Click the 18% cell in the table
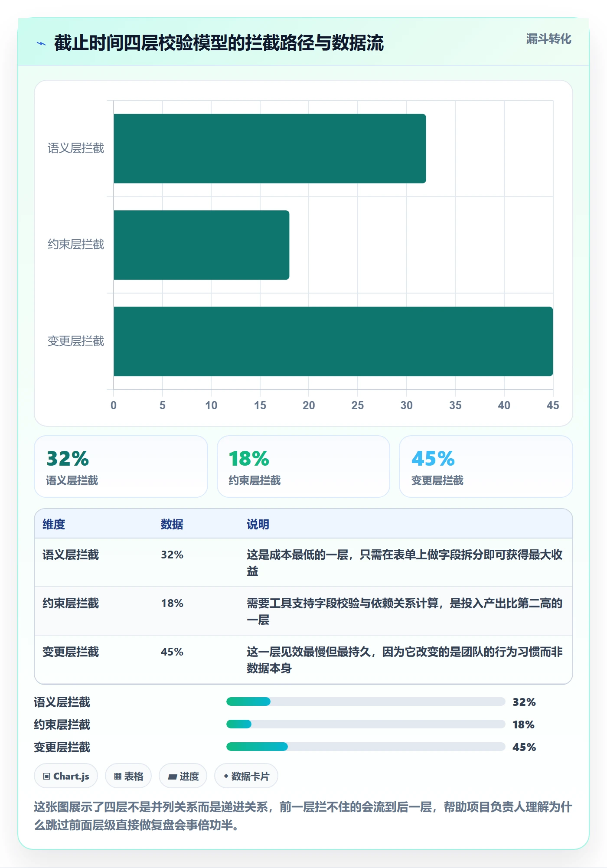The height and width of the screenshot is (868, 607). pos(172,603)
